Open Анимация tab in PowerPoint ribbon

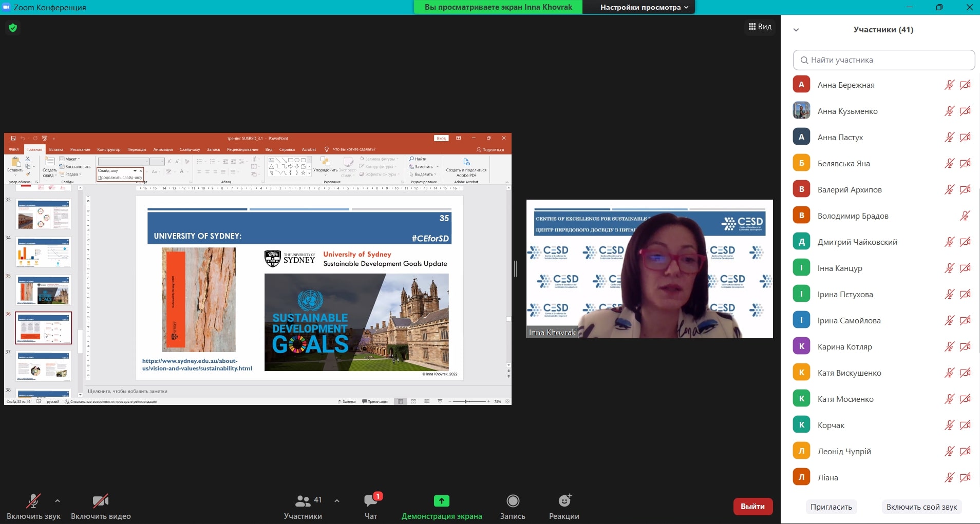(163, 149)
